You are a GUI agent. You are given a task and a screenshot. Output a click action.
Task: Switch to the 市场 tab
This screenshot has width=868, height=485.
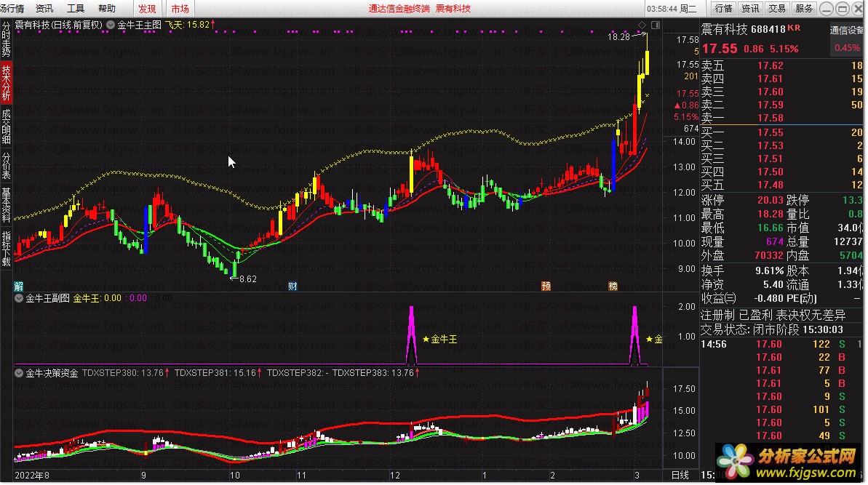click(180, 8)
